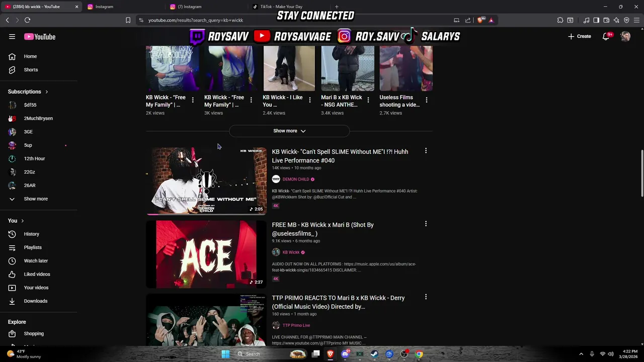Open more actions for the Can't Spell SLIME video
Image resolution: width=644 pixels, height=362 pixels.
pos(426,151)
